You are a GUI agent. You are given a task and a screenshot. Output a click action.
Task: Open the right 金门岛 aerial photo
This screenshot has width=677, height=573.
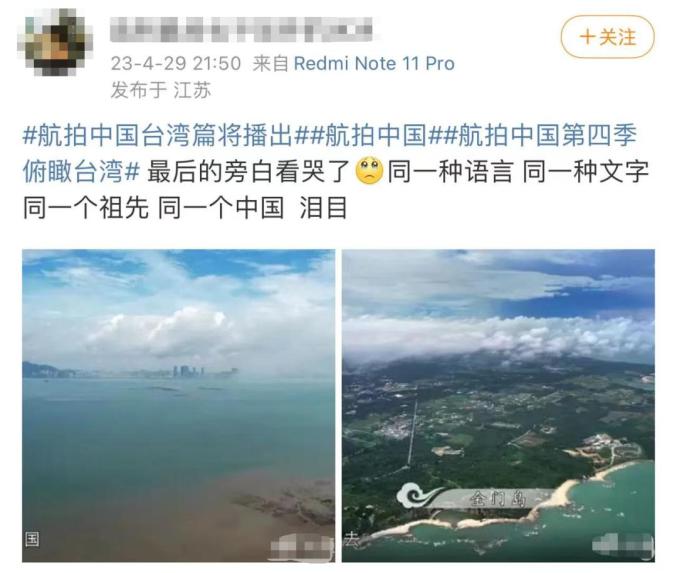click(x=498, y=405)
